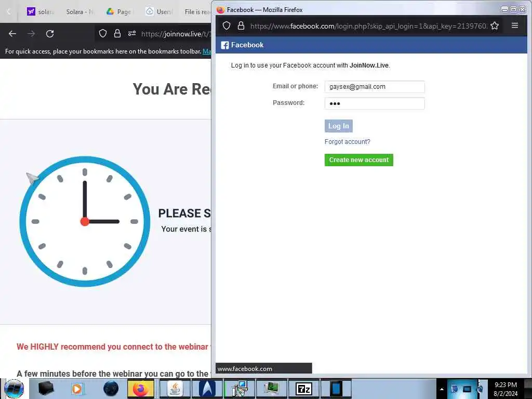Click the taskbar clock showing 9:23 PM
The height and width of the screenshot is (399, 532).
pyautogui.click(x=506, y=389)
